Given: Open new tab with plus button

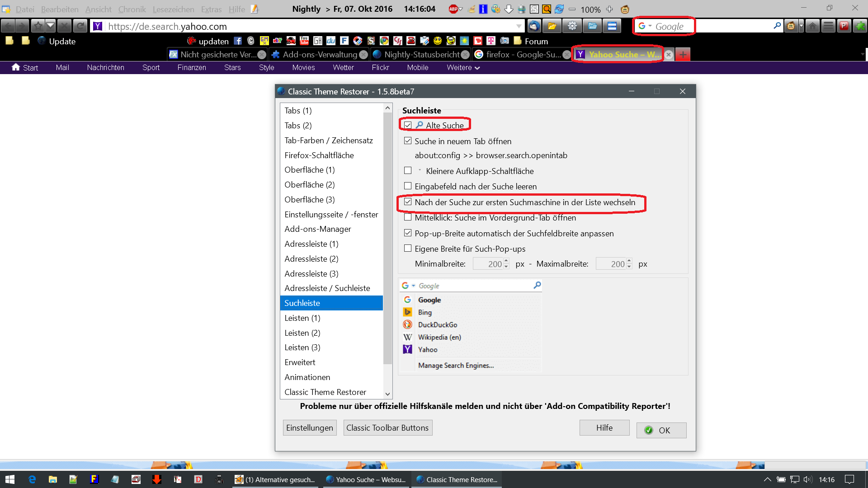Looking at the screenshot, I should [683, 55].
